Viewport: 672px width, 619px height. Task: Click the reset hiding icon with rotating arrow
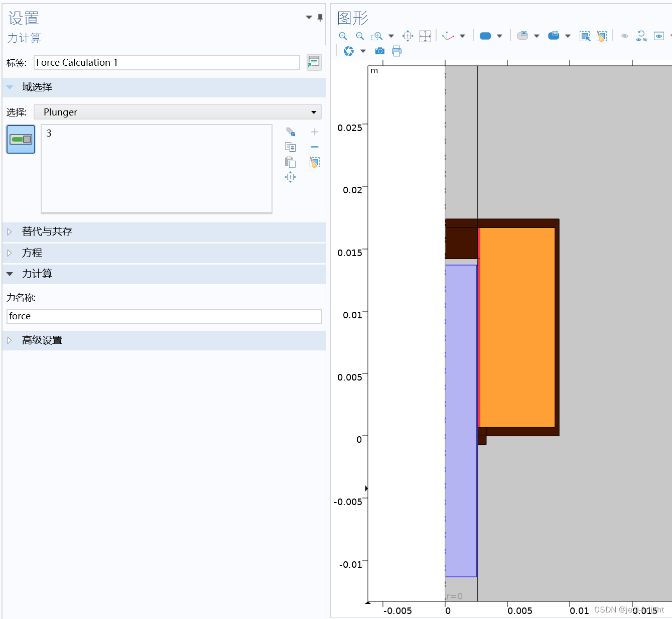(641, 36)
